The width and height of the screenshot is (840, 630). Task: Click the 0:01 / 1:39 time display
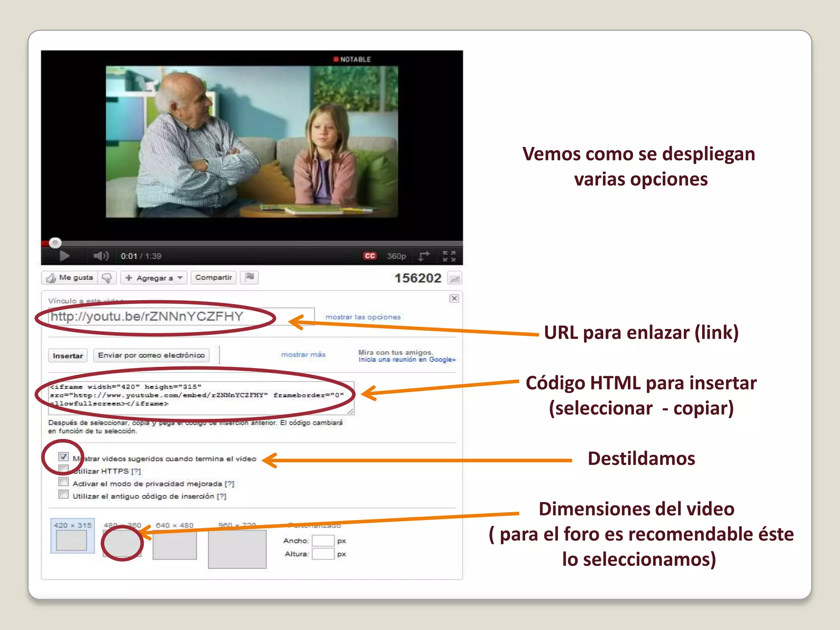141,256
